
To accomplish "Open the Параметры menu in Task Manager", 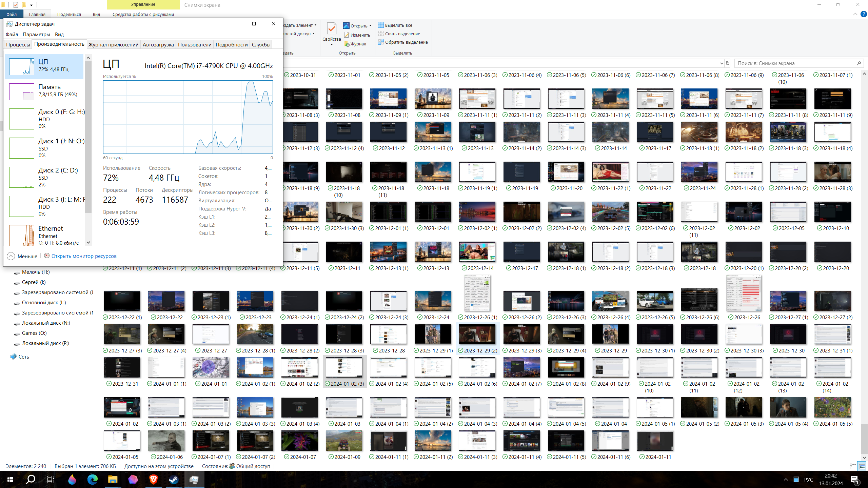I will tap(36, 35).
